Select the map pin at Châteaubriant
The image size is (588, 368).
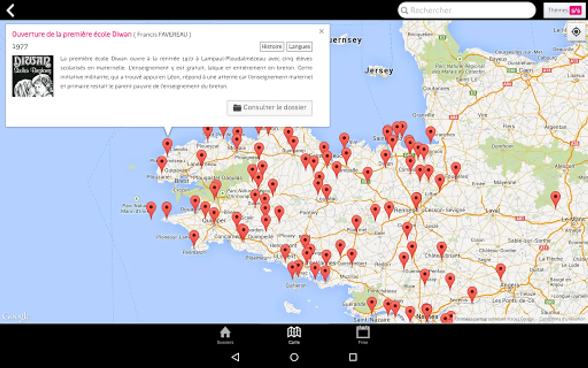point(441,250)
